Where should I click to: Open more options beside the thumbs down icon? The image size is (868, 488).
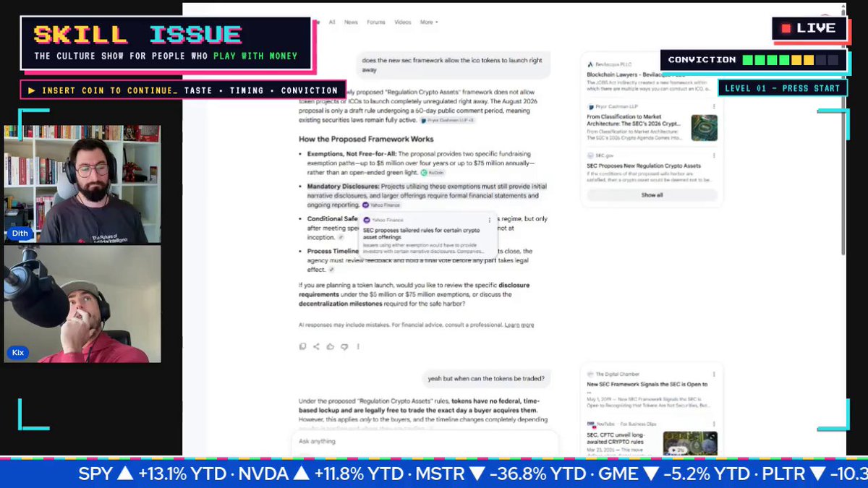tap(358, 346)
